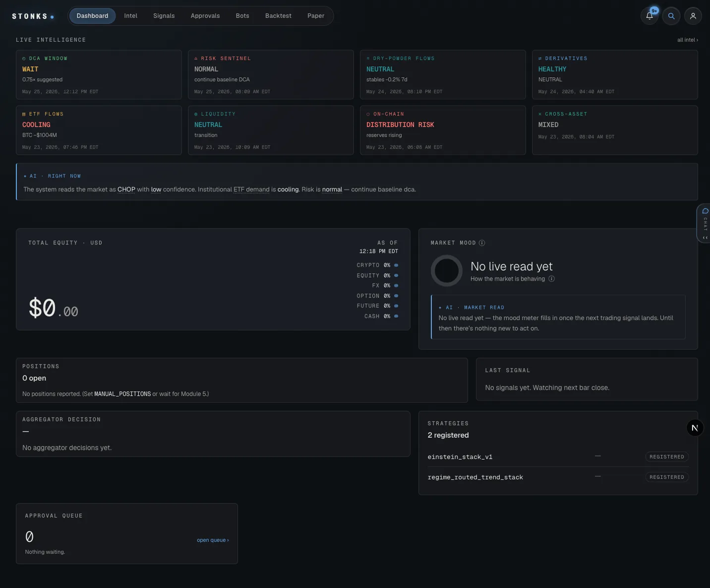The width and height of the screenshot is (710, 588).
Task: Click the Risk Sentinel warning icon
Action: [x=196, y=59]
